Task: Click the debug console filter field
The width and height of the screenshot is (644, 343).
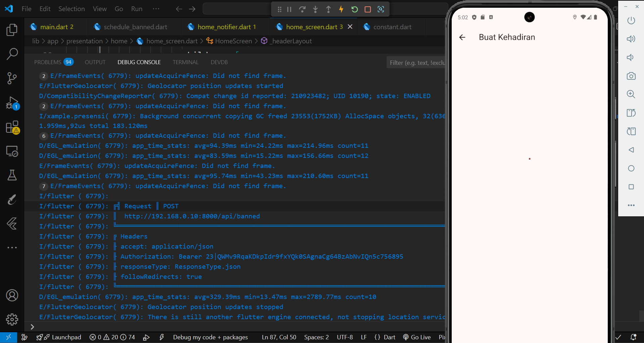Action: click(x=417, y=62)
